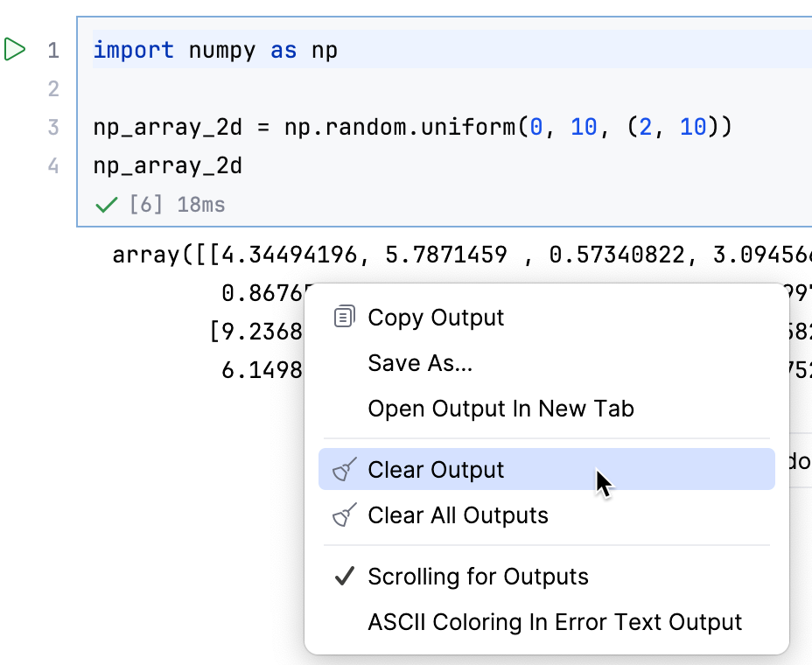The width and height of the screenshot is (812, 665).
Task: Place cursor on the np_array_2d expression line
Action: 166,165
